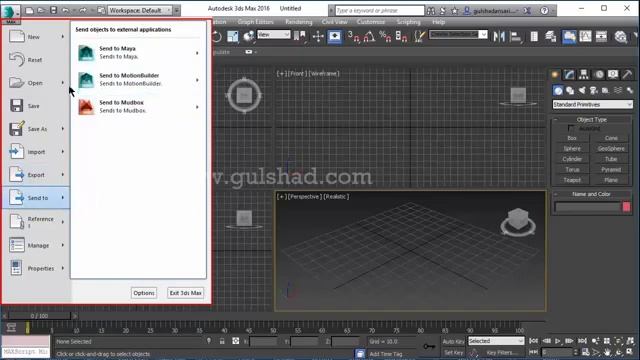Open the Hierarchy tab icon in the command panel
This screenshot has height=360, width=640.
tap(584, 74)
